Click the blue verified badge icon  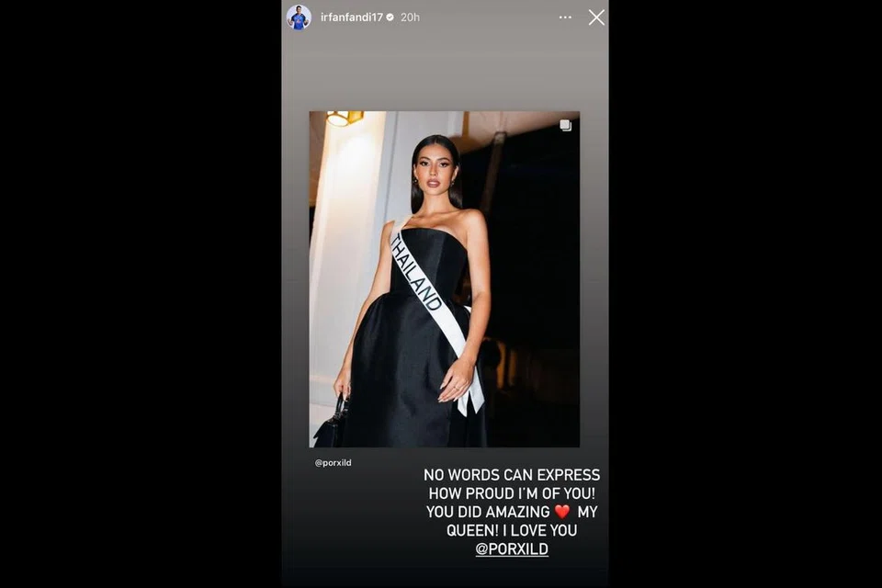390,17
